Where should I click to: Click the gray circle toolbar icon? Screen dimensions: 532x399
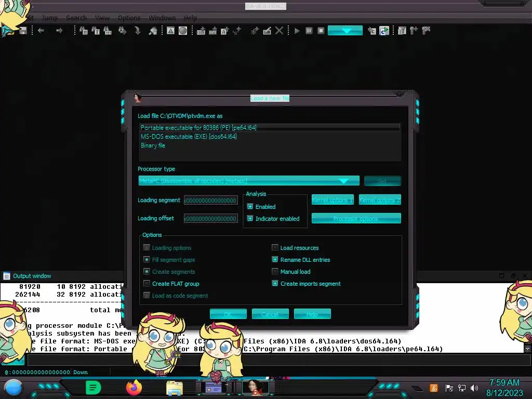(183, 31)
